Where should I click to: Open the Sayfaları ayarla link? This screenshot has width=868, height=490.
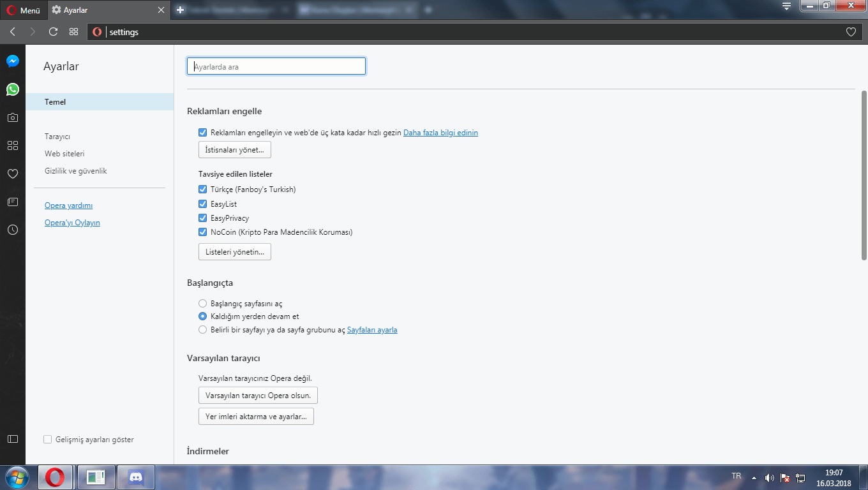372,330
